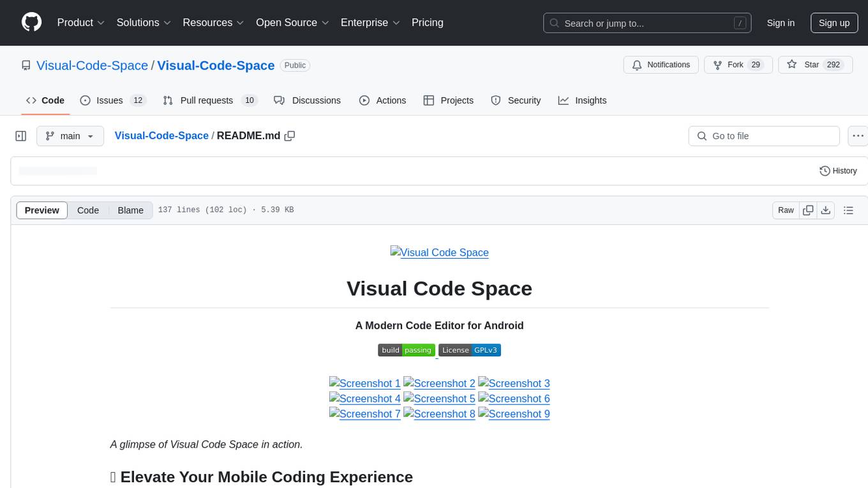Go to the Visual-Code-Space root breadcrumb

(x=161, y=135)
